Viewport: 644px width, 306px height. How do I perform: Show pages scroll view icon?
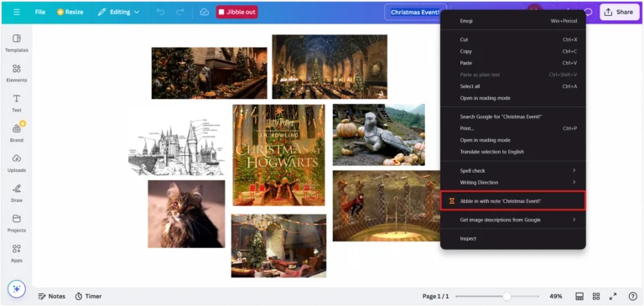tap(579, 296)
